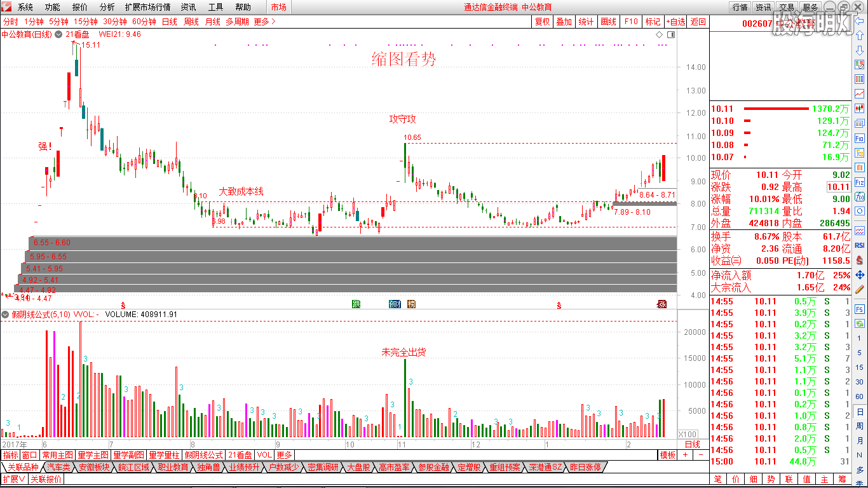Screen dimensions: 868x488
Task: Select the monthly '月' period in sidebar
Action: tap(860, 440)
